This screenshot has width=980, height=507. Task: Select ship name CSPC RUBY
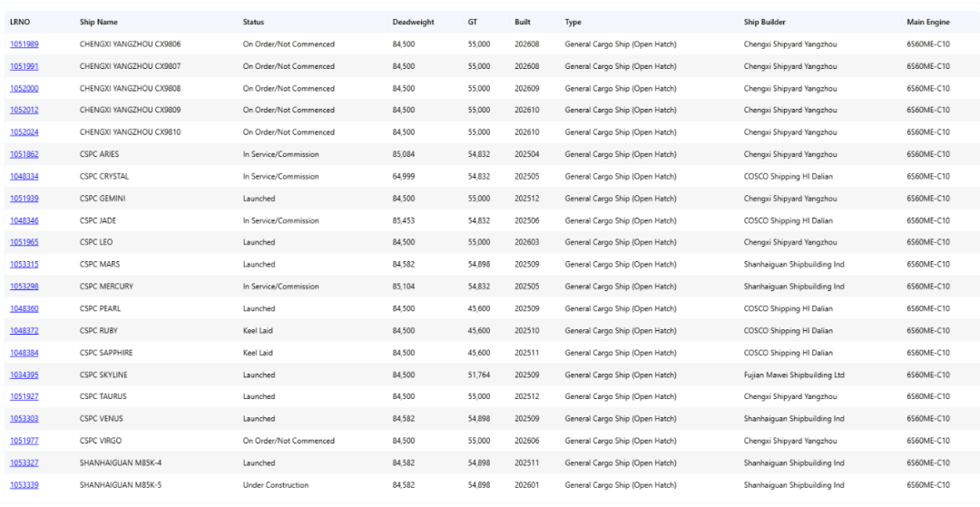pyautogui.click(x=99, y=331)
